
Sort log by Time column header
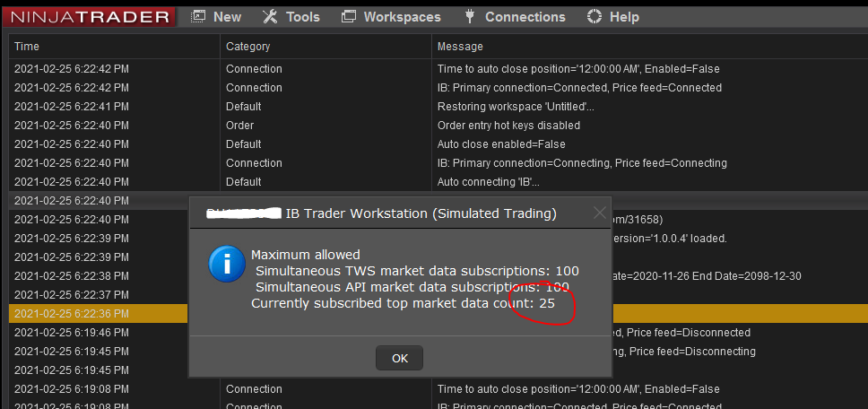coord(27,47)
